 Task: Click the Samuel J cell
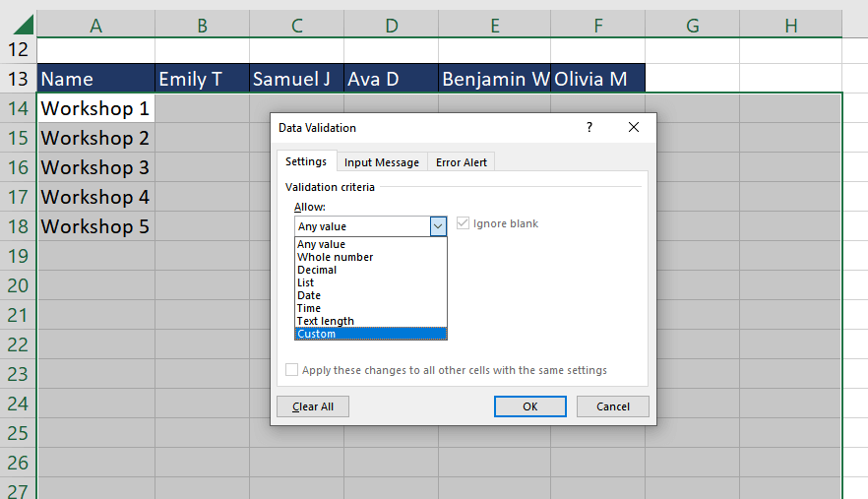click(x=297, y=79)
